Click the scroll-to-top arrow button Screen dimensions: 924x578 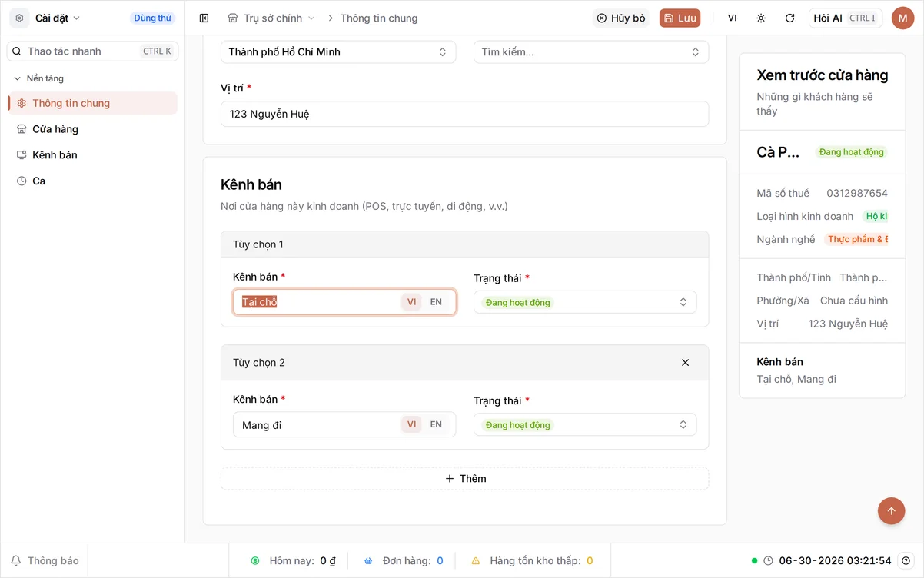(891, 510)
